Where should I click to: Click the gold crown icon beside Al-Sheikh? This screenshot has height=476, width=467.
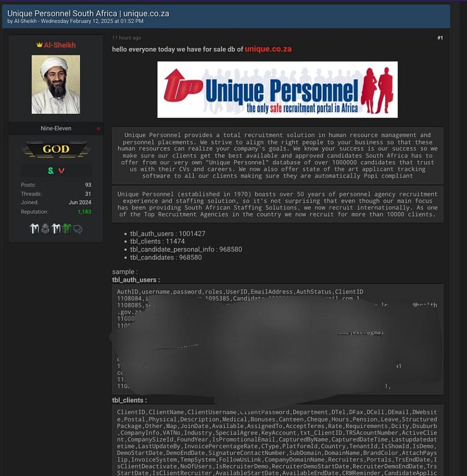tap(39, 45)
